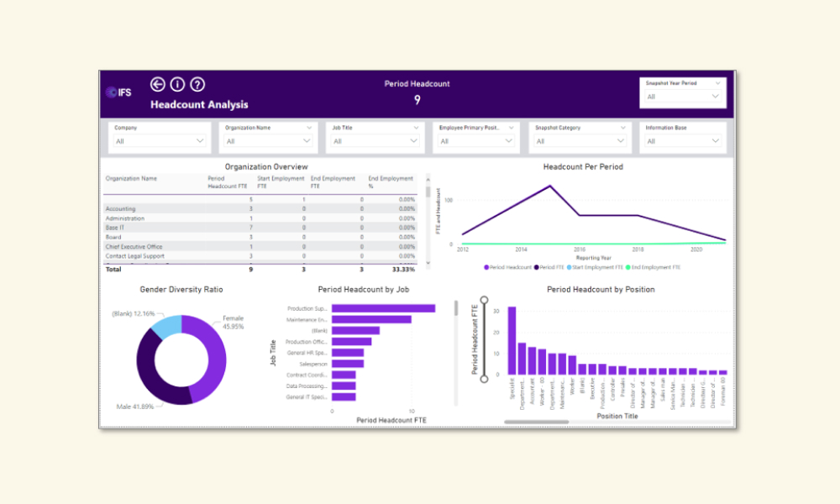Click the Contract Coordi.. job bar

click(x=344, y=375)
